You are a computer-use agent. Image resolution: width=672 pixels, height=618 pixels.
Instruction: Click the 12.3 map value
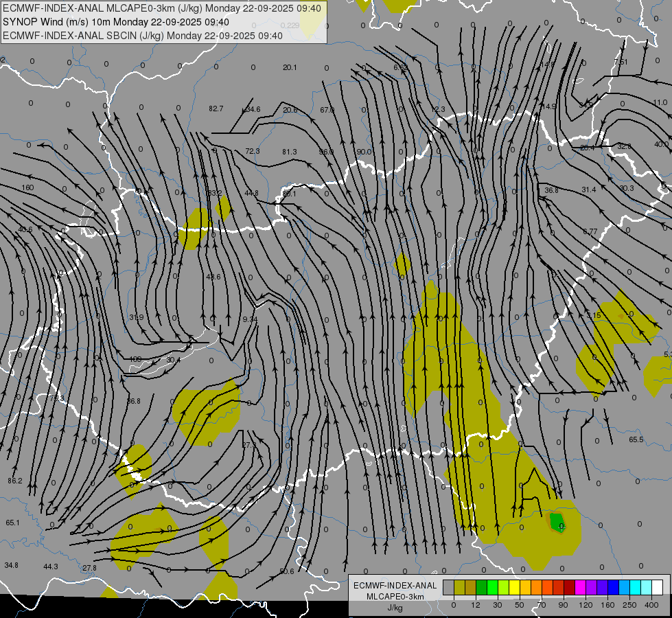(x=437, y=110)
